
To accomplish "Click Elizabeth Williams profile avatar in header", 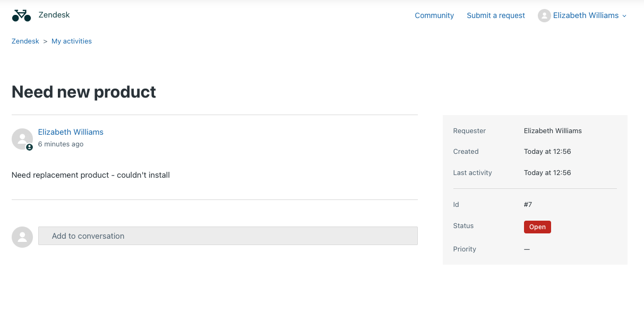I will 544,16.
